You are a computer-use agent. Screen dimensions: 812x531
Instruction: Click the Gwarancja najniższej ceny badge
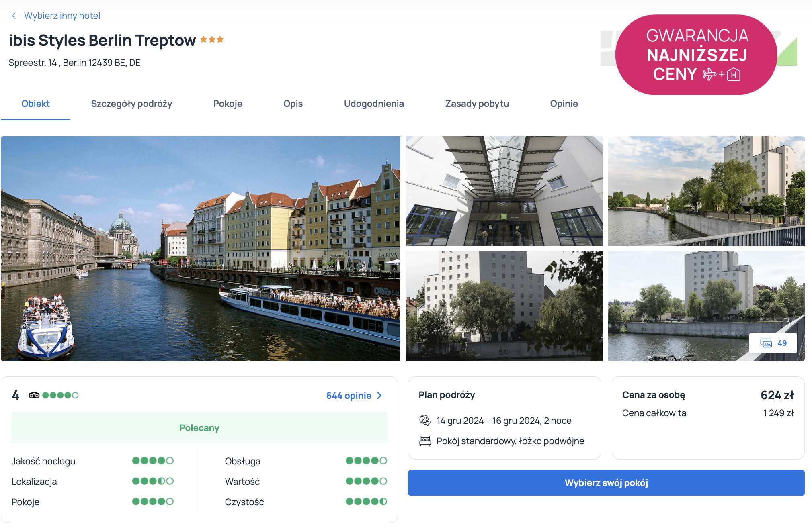point(696,55)
